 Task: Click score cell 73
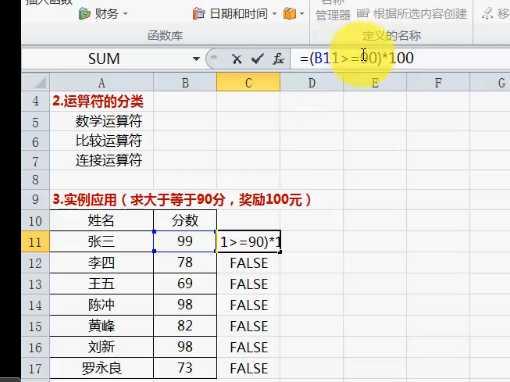pyautogui.click(x=185, y=368)
